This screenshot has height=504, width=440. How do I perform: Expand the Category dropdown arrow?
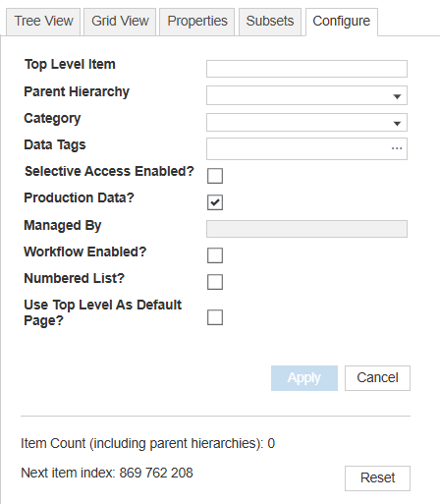click(x=397, y=124)
